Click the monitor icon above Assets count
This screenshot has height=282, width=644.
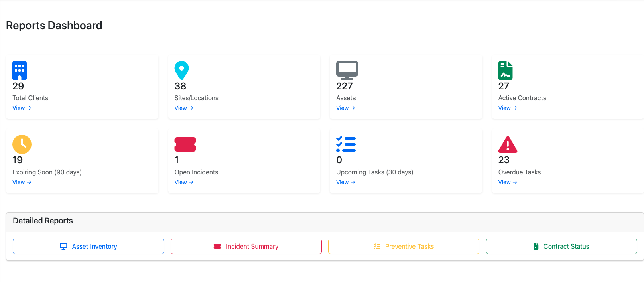click(346, 70)
